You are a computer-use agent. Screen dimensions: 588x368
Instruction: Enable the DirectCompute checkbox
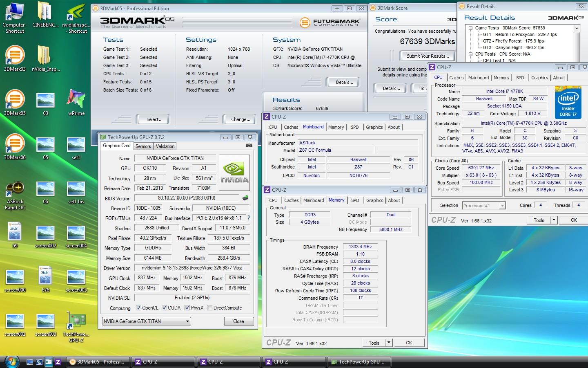click(x=209, y=308)
